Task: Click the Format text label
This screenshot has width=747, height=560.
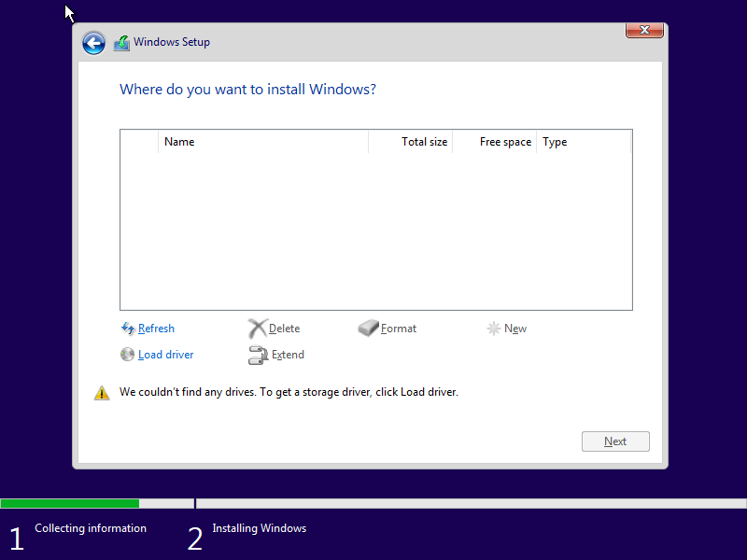Action: pos(399,329)
